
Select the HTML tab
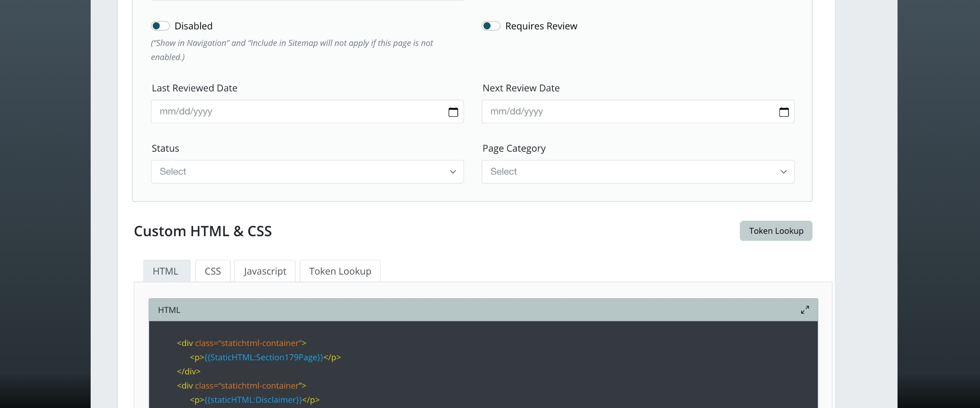click(167, 271)
